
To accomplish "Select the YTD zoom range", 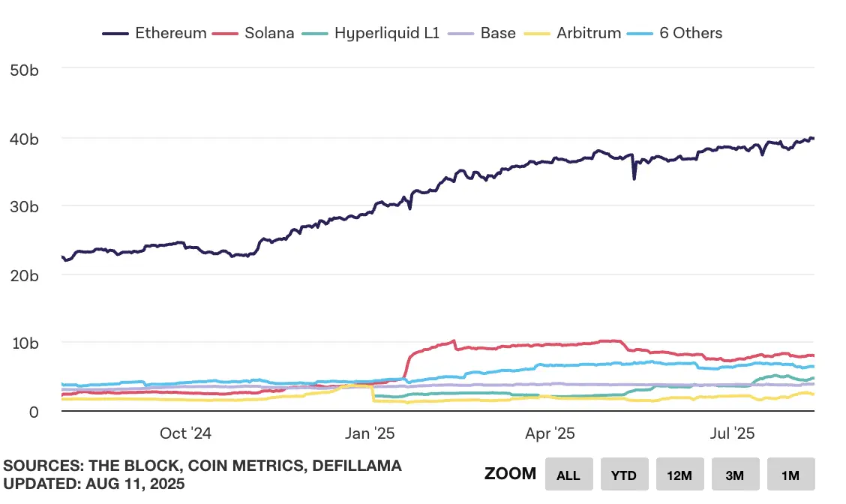I will [x=624, y=475].
